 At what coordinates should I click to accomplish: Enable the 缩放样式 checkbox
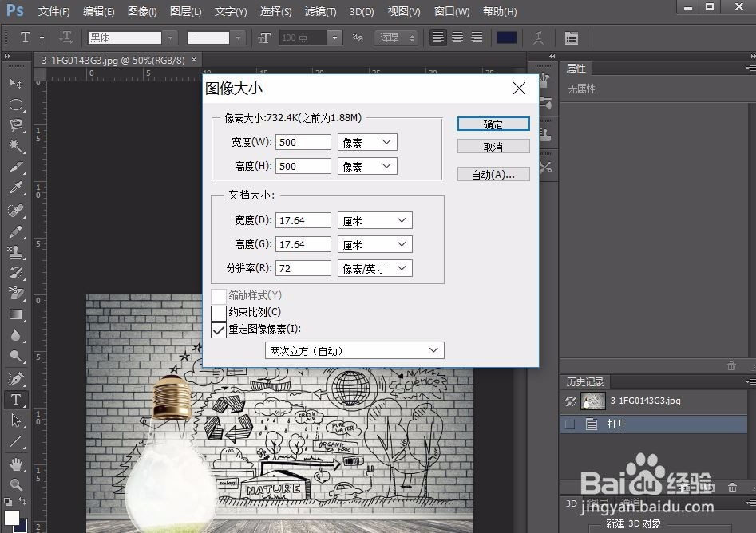click(219, 295)
